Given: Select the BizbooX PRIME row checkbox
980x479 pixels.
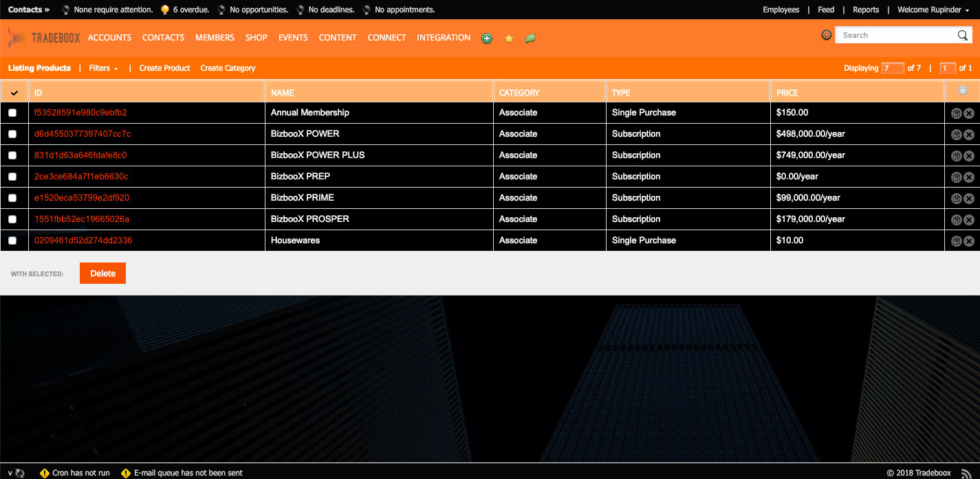Looking at the screenshot, I should click(x=12, y=198).
